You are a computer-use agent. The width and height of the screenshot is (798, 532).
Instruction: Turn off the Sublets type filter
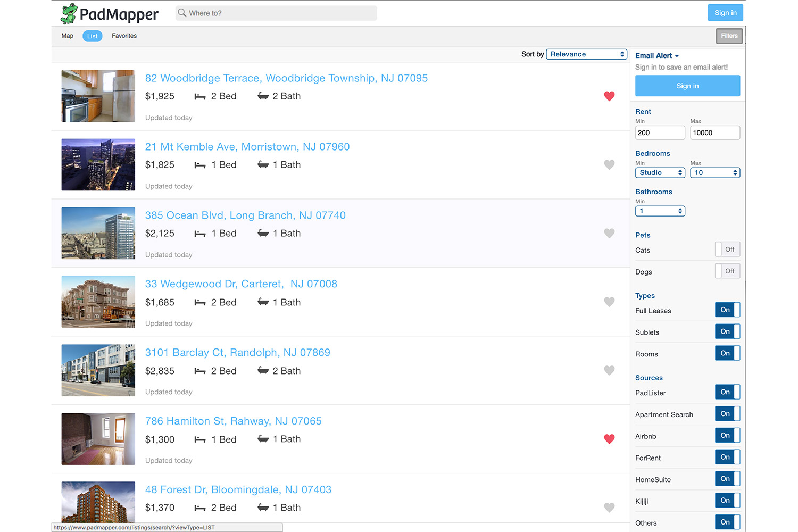point(727,331)
